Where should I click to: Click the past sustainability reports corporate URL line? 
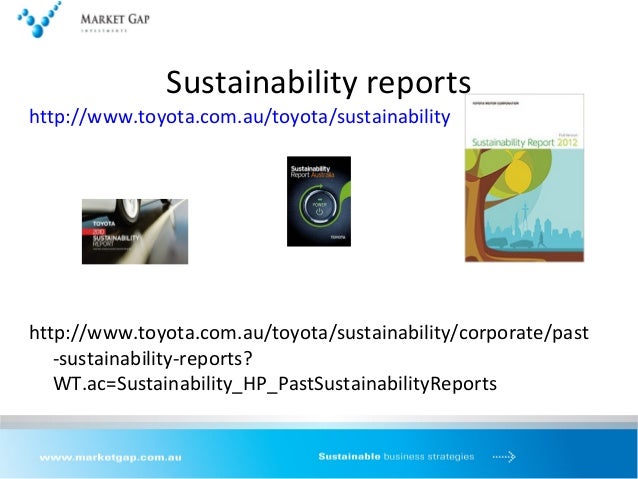pos(309,333)
